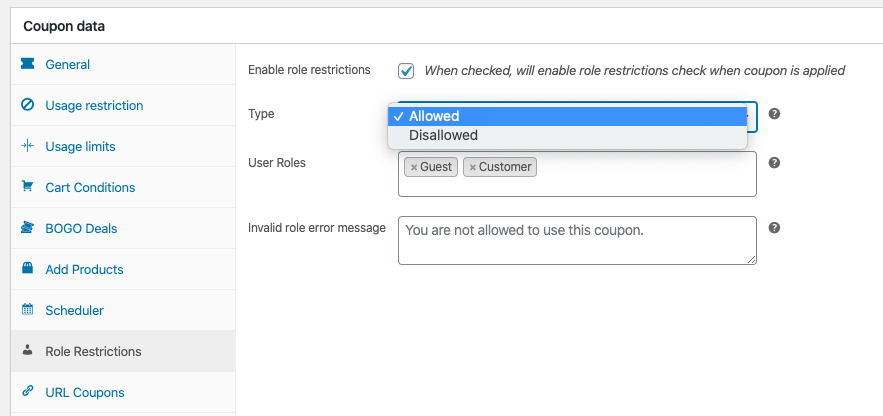Screen dimensions: 883x416
Task: Click the General tab ticket icon
Action: [27, 64]
